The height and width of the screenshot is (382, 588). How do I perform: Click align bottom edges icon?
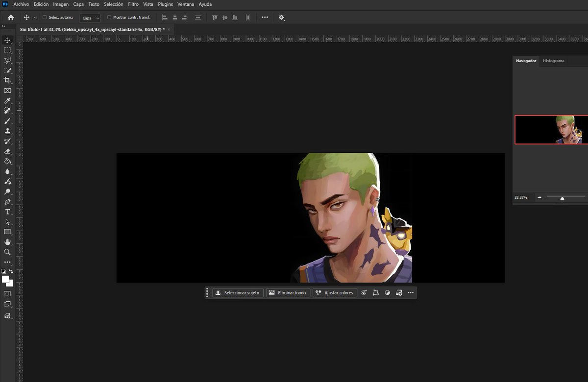tap(236, 17)
